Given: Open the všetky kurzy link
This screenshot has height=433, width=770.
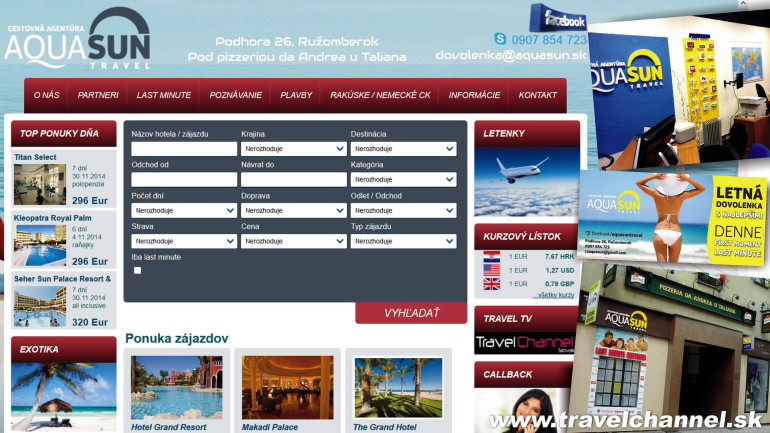Looking at the screenshot, I should click(x=553, y=295).
